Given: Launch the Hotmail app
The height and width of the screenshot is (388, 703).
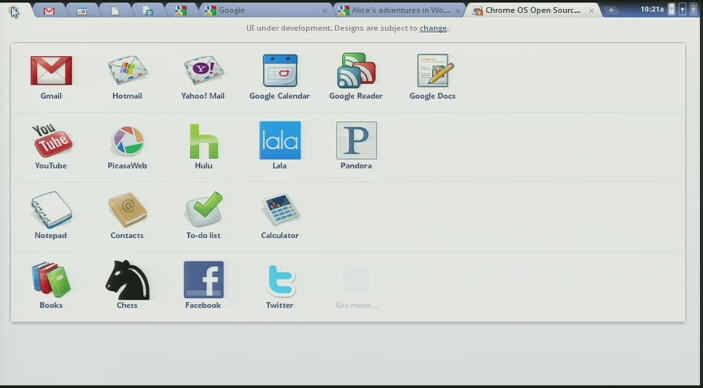Looking at the screenshot, I should tap(127, 70).
